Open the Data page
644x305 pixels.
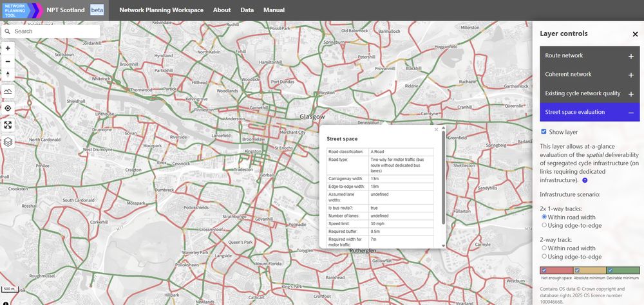247,10
